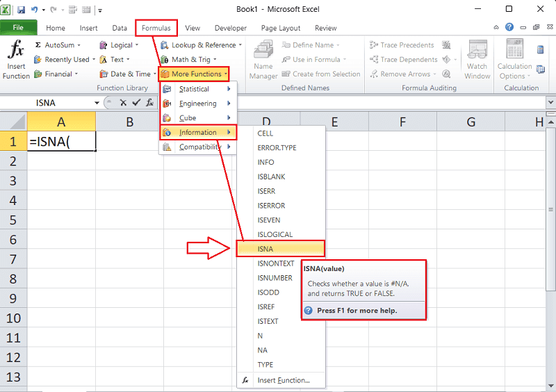Click the Error Checking icon

[446, 60]
